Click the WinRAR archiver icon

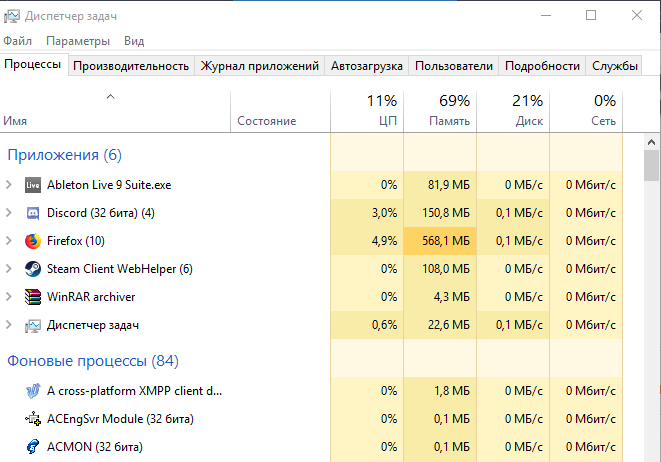pos(32,297)
